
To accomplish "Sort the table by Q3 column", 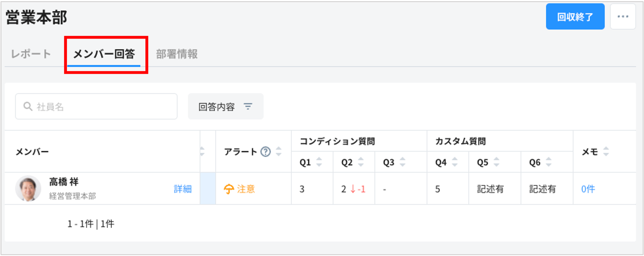I will pyautogui.click(x=402, y=162).
